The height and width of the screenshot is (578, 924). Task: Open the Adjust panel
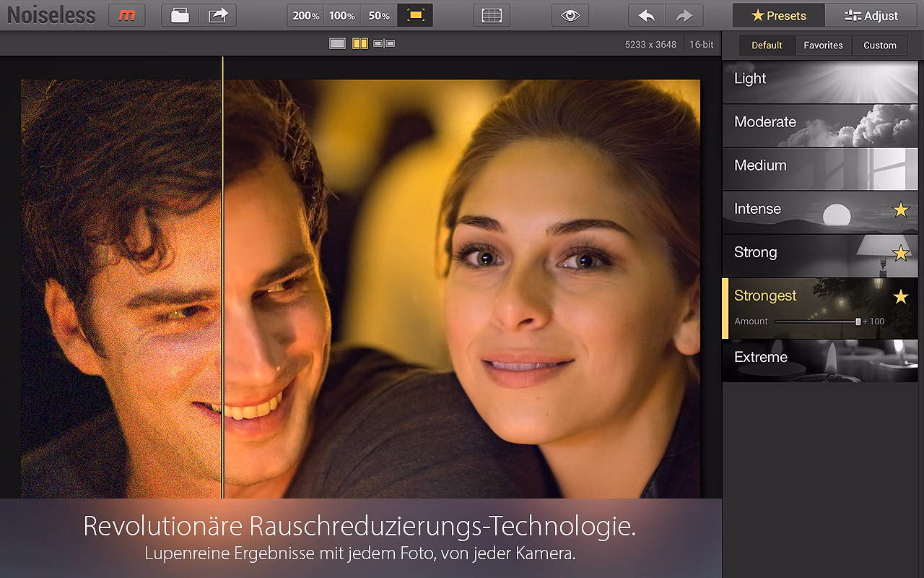(x=871, y=15)
